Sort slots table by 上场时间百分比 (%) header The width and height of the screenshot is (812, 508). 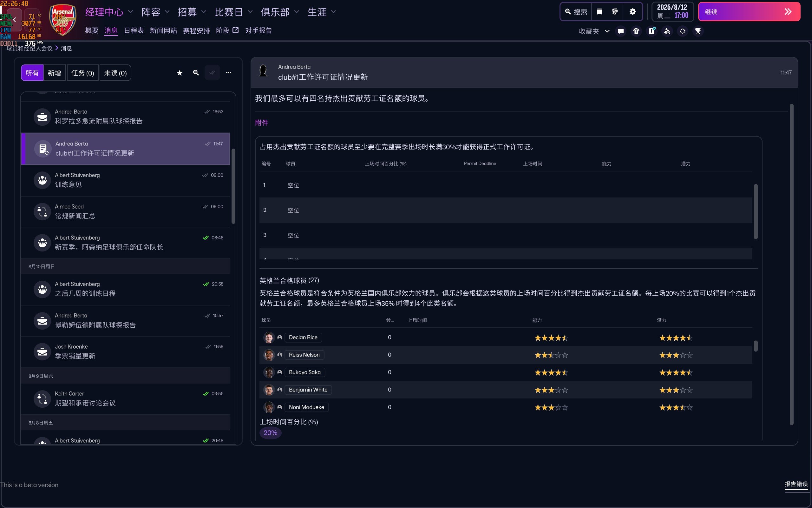point(385,164)
